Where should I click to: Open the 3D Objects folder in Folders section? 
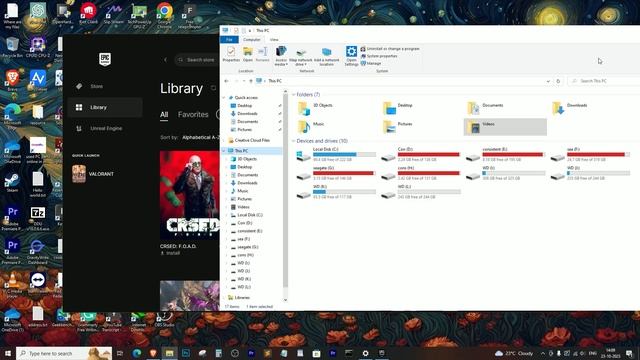[316, 108]
